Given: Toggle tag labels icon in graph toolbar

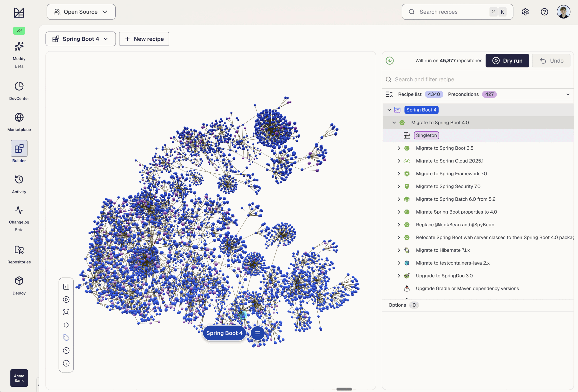Looking at the screenshot, I should pos(66,338).
